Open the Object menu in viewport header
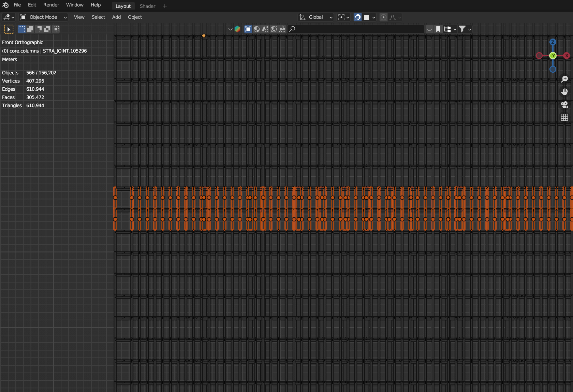The image size is (573, 392). pyautogui.click(x=135, y=17)
